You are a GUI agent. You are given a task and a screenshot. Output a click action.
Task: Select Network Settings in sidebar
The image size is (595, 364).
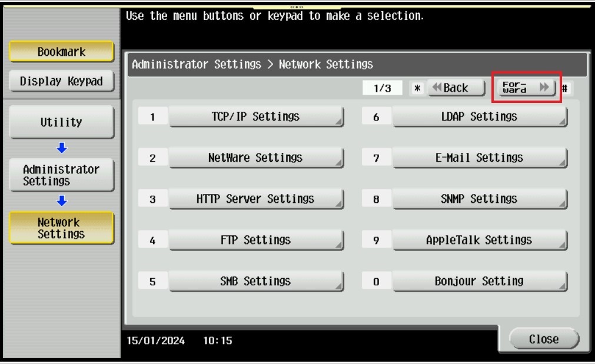61,228
